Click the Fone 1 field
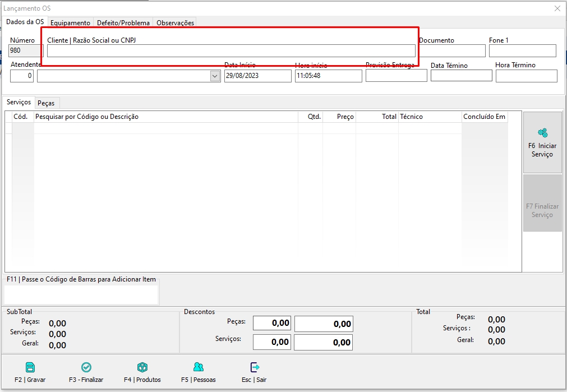The height and width of the screenshot is (392, 567). click(x=522, y=51)
